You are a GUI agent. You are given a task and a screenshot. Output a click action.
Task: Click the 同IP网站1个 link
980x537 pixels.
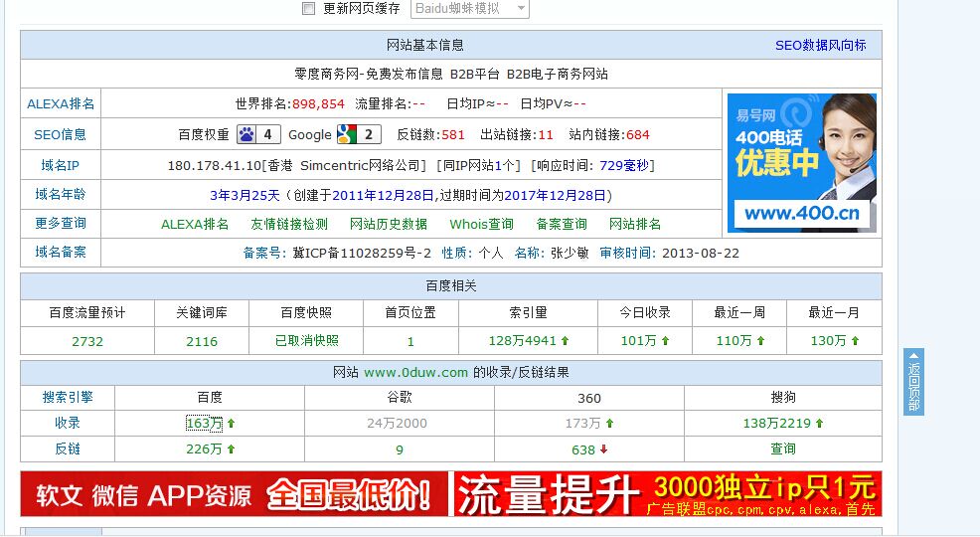479,166
